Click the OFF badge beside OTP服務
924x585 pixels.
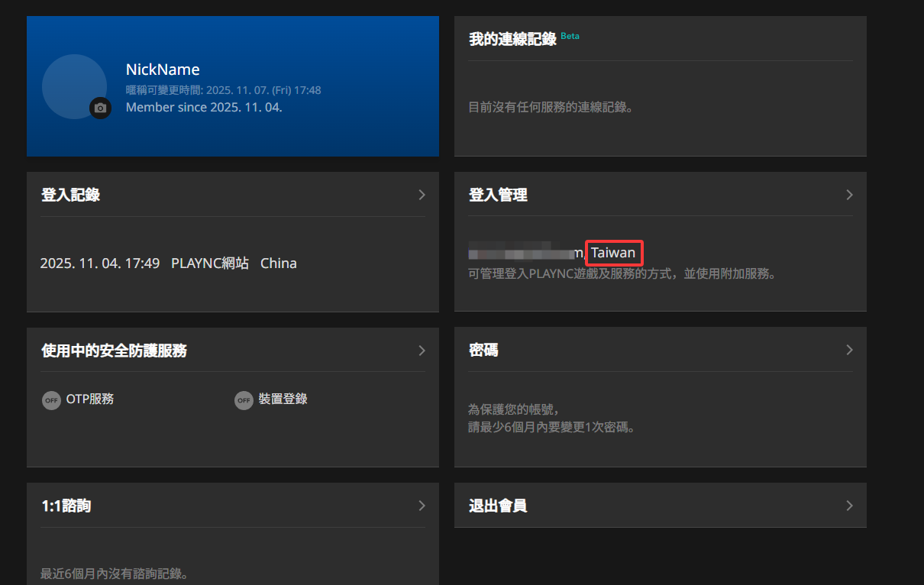(x=51, y=400)
